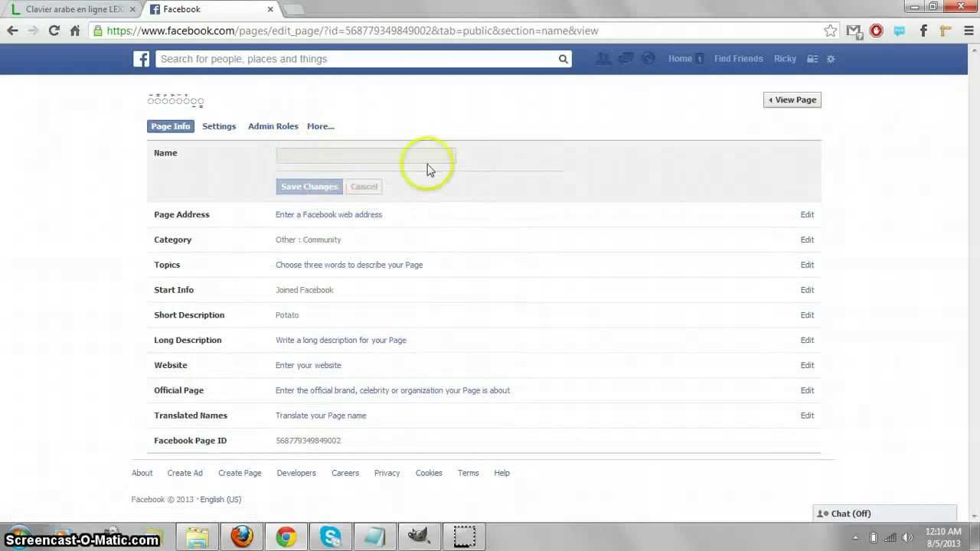
Task: Click Translate your Page name link
Action: 321,416
